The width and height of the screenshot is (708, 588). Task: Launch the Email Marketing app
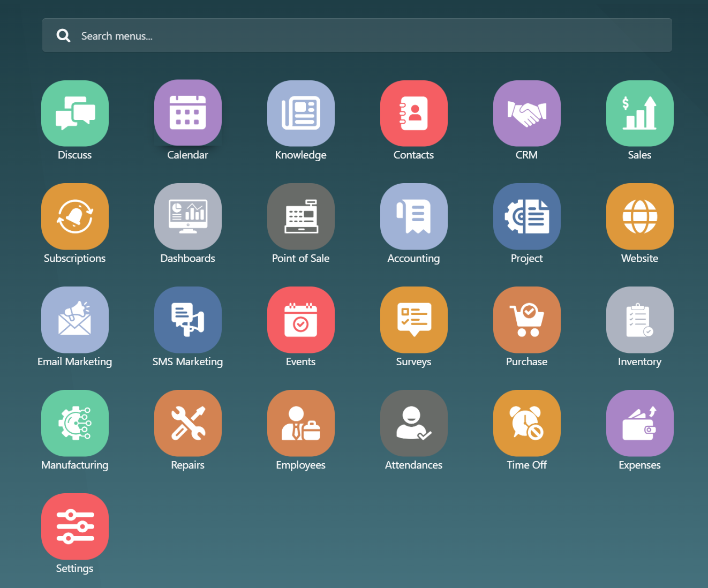75,320
